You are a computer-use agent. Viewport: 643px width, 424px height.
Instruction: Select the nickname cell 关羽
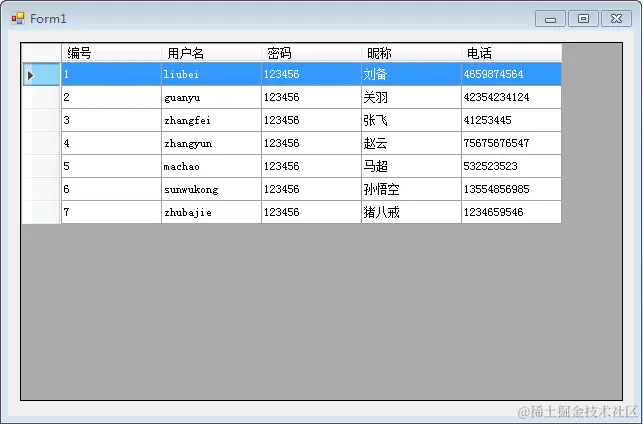coord(411,97)
